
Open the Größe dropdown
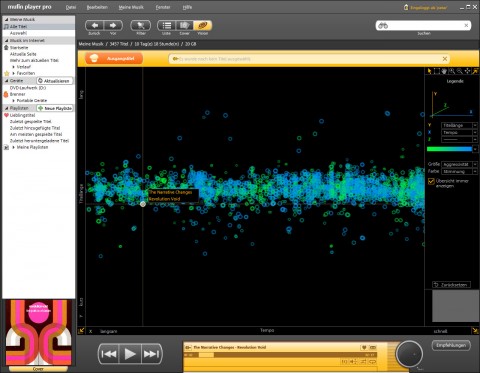[459, 164]
